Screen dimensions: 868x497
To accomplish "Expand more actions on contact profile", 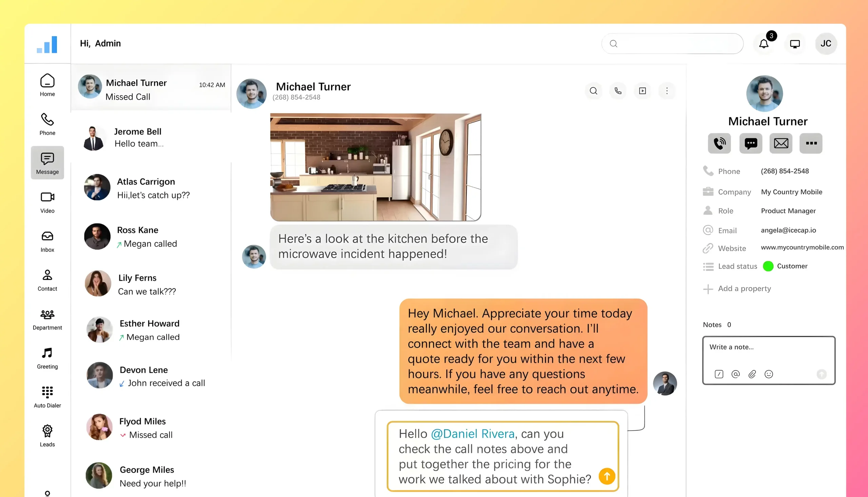I will pyautogui.click(x=811, y=143).
